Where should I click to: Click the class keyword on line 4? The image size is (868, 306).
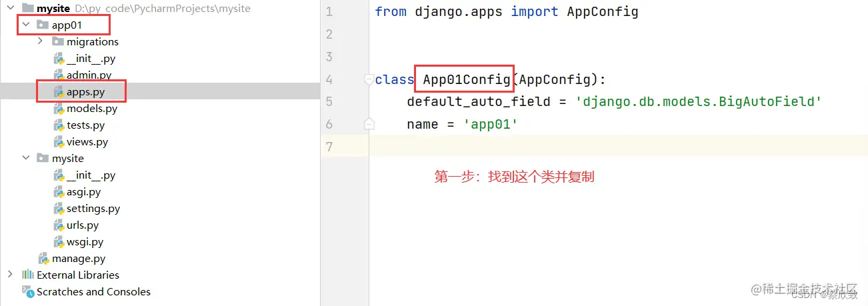[x=395, y=80]
